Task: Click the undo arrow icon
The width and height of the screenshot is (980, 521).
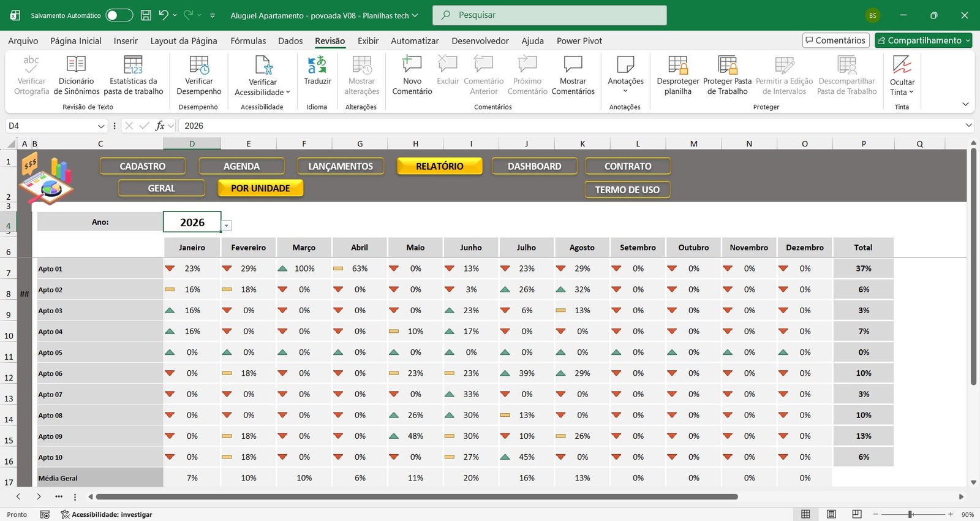Action: click(163, 15)
